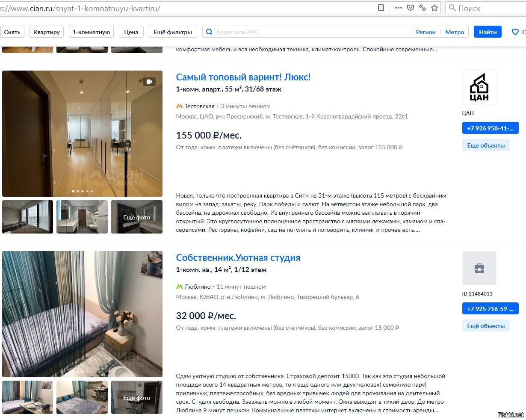526x420 pixels.
Task: Bookmark this page with the star icon
Action: (x=434, y=8)
